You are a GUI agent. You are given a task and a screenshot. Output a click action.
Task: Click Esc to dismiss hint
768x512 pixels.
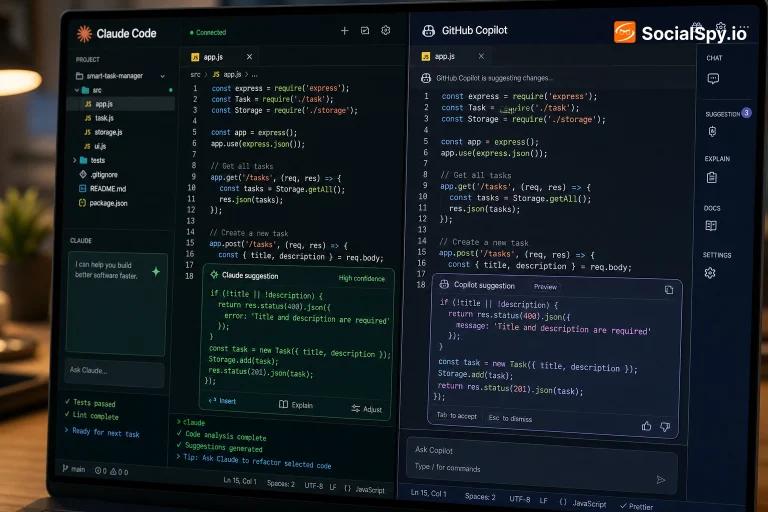510,418
